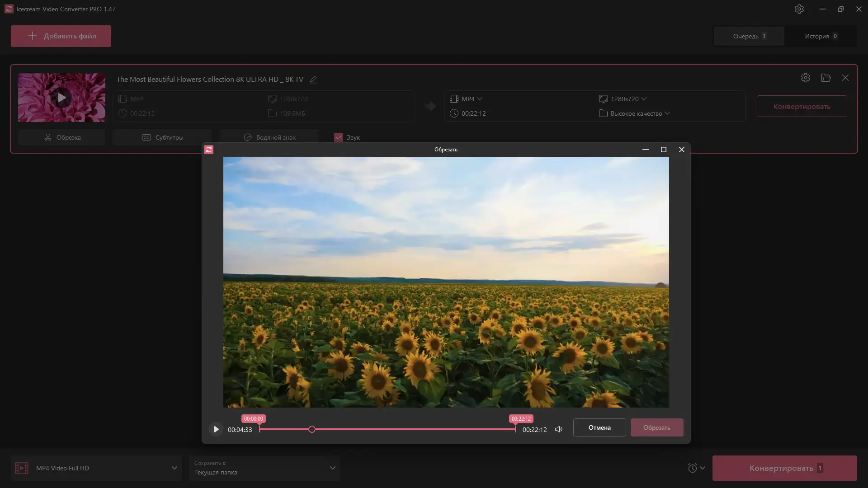Click the playhead knob on trim timeline
Image resolution: width=868 pixels, height=488 pixels.
pyautogui.click(x=312, y=429)
